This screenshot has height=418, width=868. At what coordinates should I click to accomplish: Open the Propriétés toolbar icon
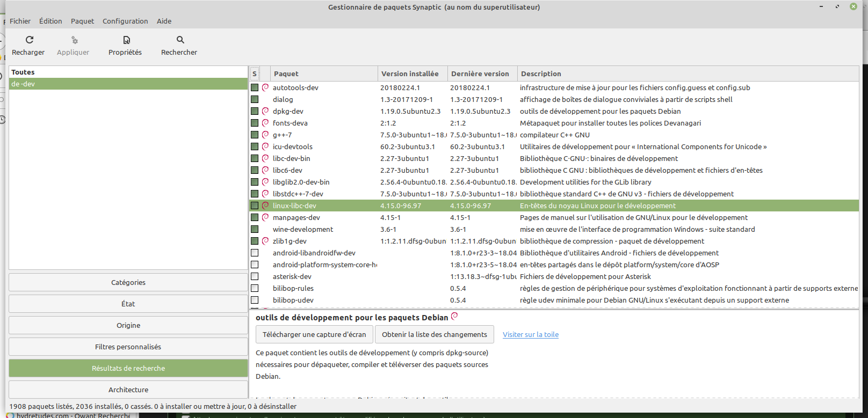pyautogui.click(x=126, y=40)
